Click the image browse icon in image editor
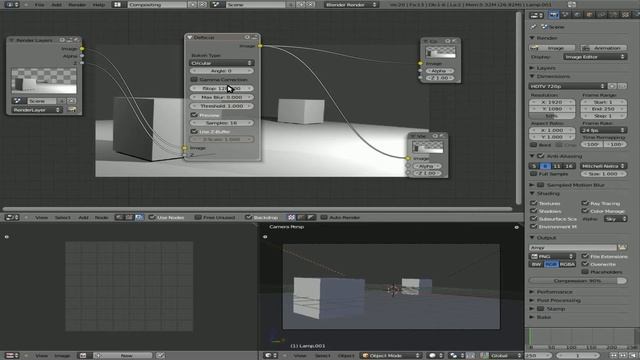Image resolution: width=640 pixels, height=360 pixels. pos(85,356)
